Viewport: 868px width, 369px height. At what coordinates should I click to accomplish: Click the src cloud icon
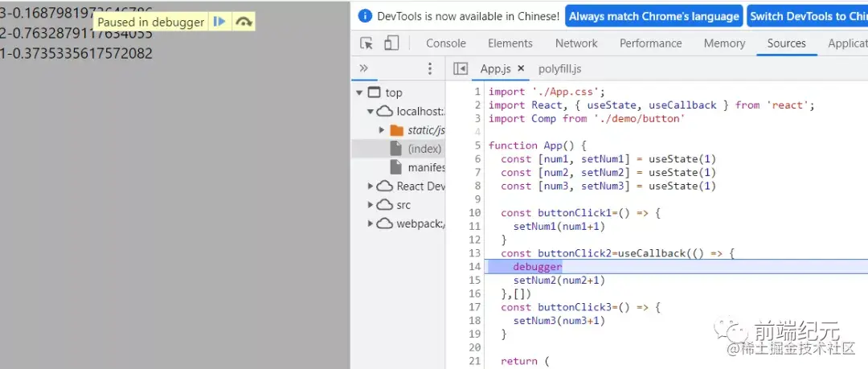tap(385, 205)
